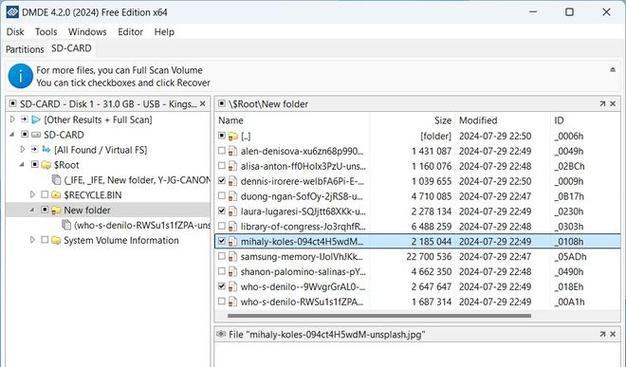Click the parent [..] folder icon
626x367 pixels.
point(233,136)
